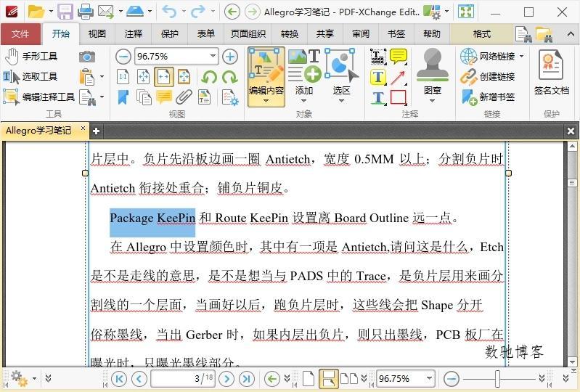The image size is (580, 392).
Task: Rotate view clockwise green arrow
Action: click(229, 77)
